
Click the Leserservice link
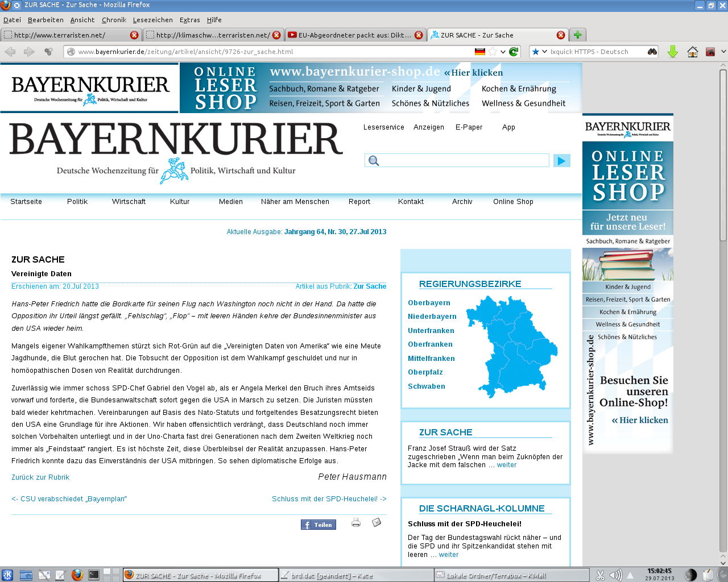[384, 127]
